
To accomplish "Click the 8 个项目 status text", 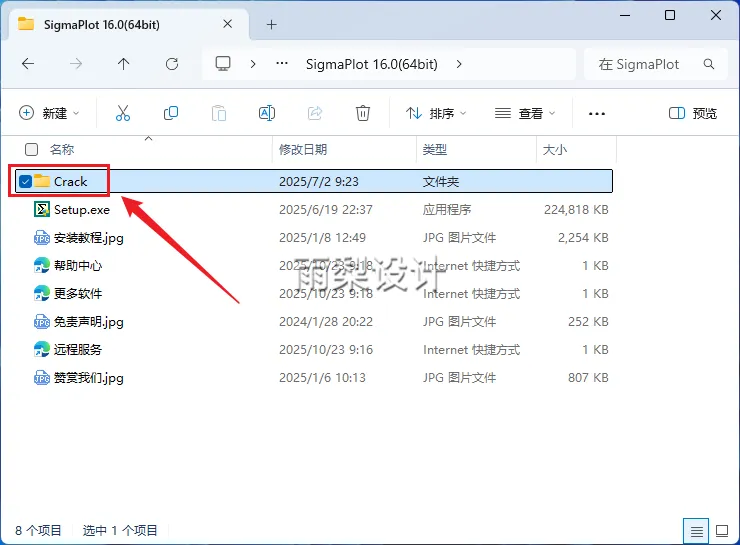I will (x=38, y=531).
